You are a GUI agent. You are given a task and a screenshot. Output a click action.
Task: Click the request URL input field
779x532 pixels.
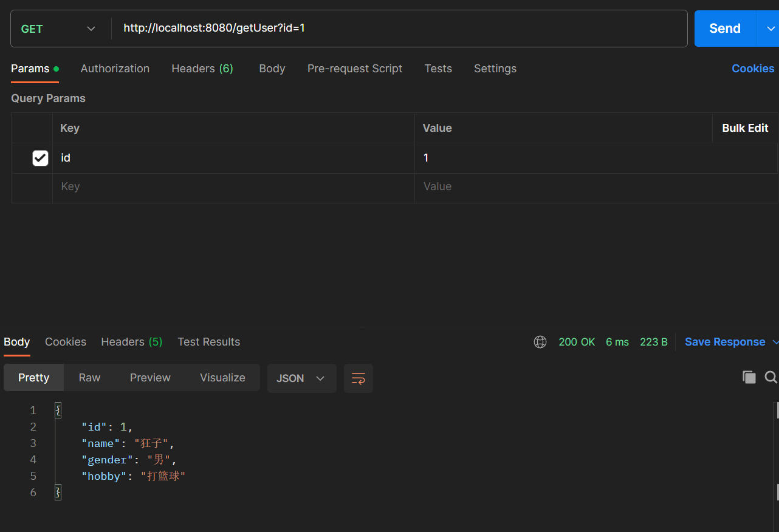395,28
